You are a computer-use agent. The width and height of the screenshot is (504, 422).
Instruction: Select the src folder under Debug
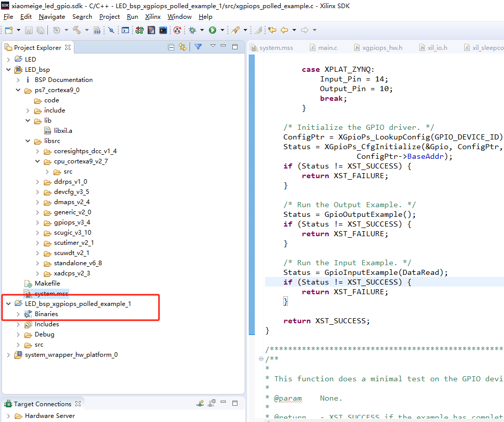[x=39, y=345]
